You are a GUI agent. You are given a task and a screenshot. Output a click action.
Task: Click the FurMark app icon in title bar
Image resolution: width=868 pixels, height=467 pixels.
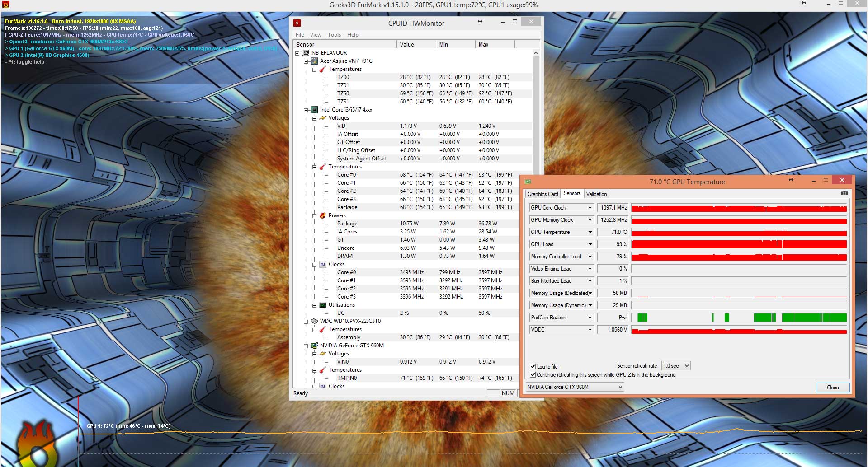[x=6, y=5]
